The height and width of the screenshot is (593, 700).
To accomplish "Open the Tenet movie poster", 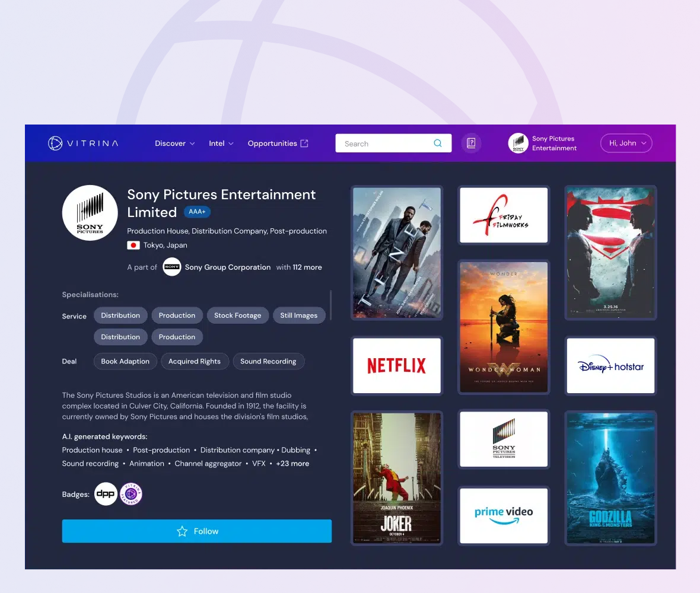I will coord(397,253).
